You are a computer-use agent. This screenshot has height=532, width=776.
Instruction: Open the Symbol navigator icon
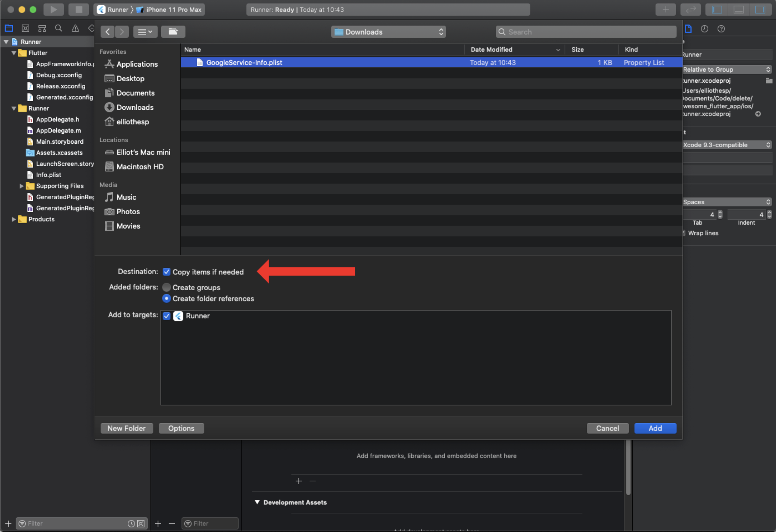(42, 29)
